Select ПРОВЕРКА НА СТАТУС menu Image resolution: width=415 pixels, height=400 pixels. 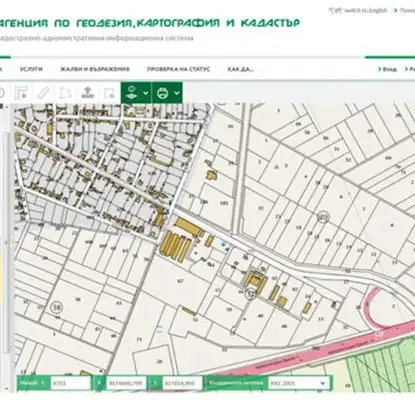[x=178, y=69]
